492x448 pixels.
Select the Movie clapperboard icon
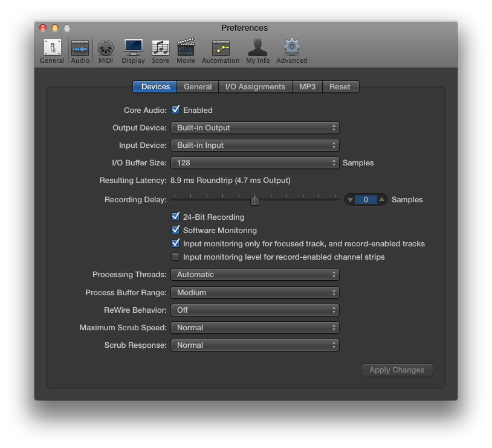(x=186, y=51)
